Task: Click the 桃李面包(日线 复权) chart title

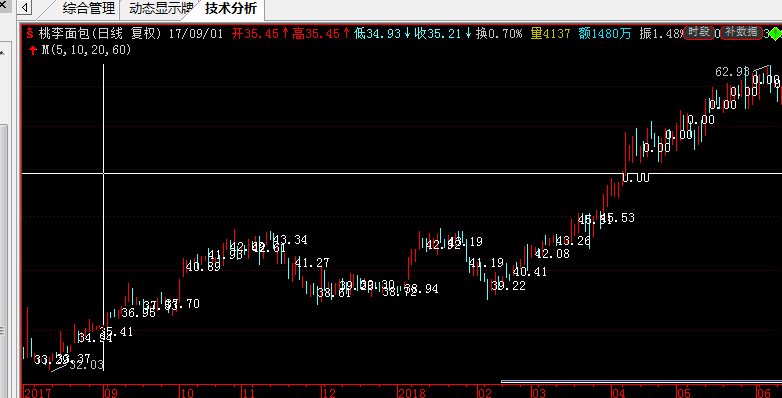Action: pyautogui.click(x=100, y=33)
